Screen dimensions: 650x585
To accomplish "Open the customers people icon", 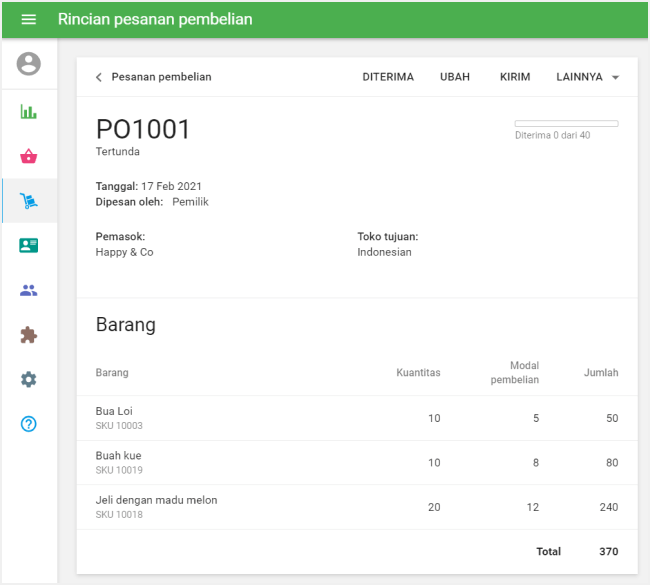I will [29, 291].
